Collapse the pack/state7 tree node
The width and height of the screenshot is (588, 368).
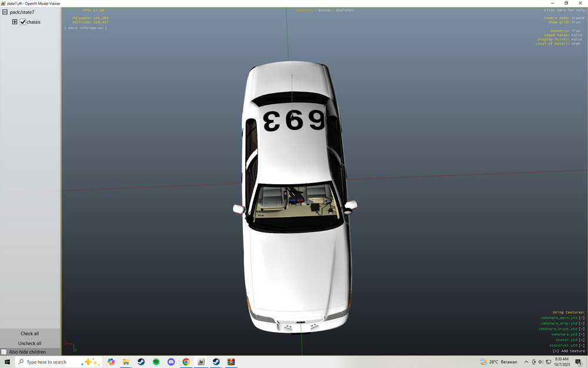(x=4, y=12)
